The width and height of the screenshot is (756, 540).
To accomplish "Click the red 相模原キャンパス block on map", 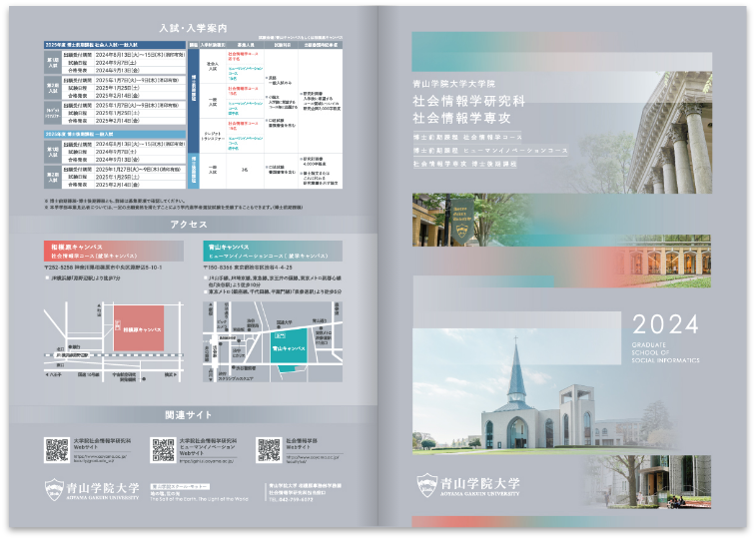I will point(139,328).
